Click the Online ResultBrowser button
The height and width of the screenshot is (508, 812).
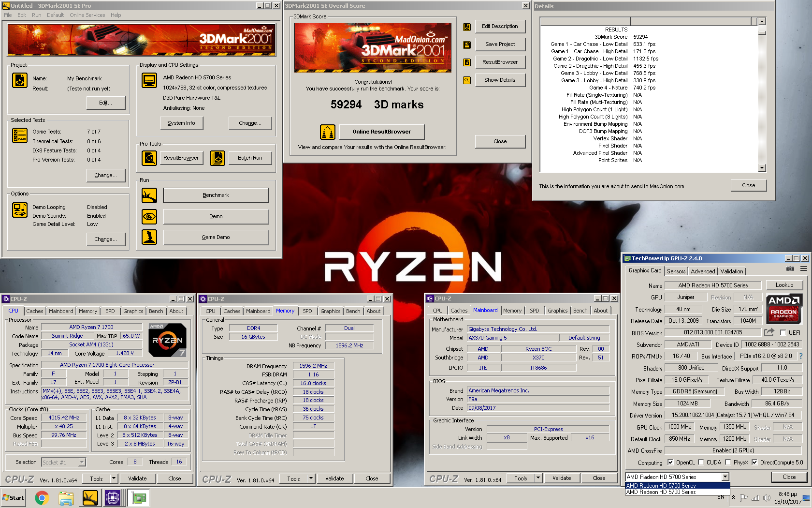point(381,132)
